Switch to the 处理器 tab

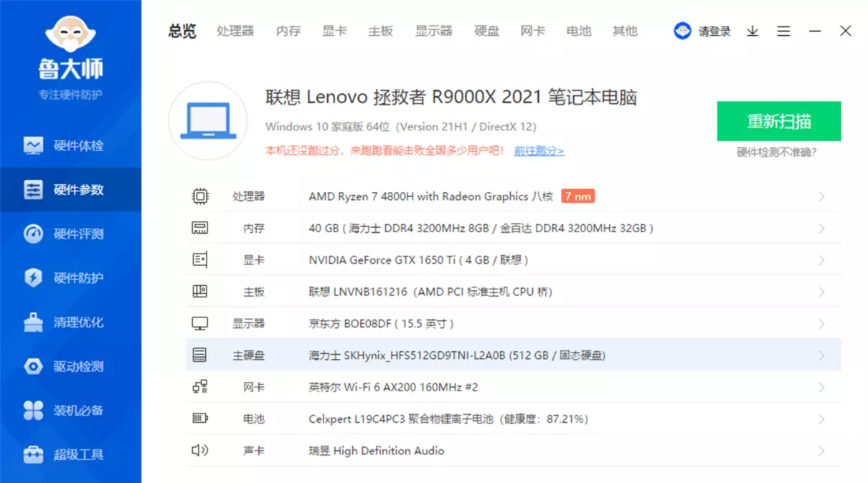tap(235, 31)
